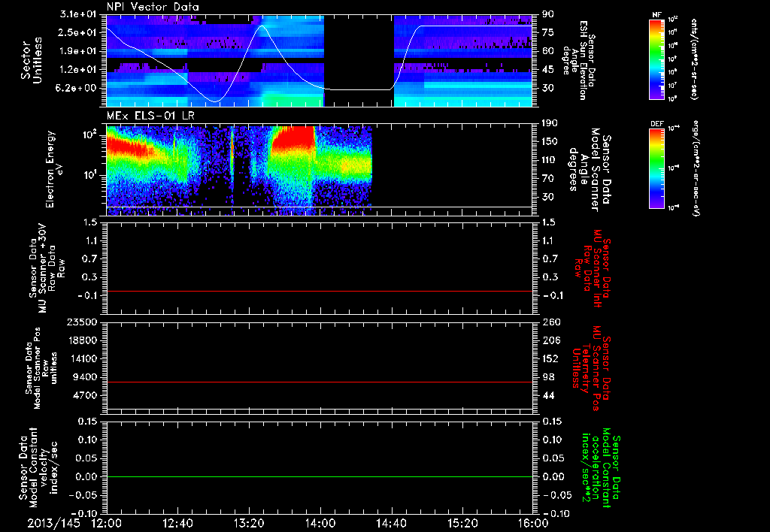770x532 pixels.
Task: Click the "1.2e+01" sector tick value
Action: [78, 70]
